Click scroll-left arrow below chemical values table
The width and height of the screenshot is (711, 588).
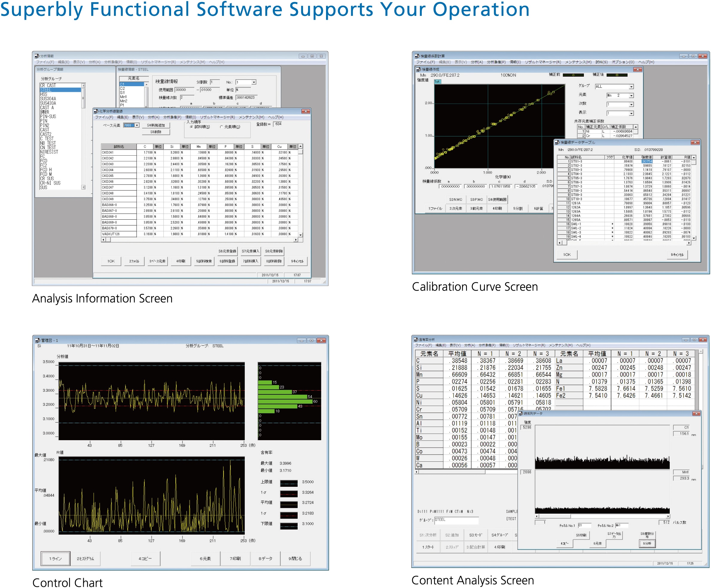point(103,240)
